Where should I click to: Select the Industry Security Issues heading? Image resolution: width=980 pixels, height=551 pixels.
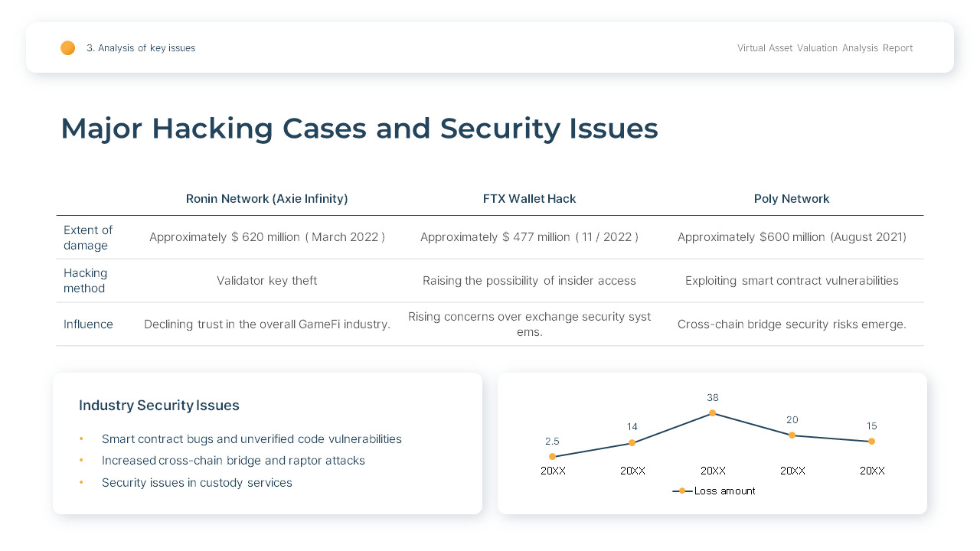159,406
